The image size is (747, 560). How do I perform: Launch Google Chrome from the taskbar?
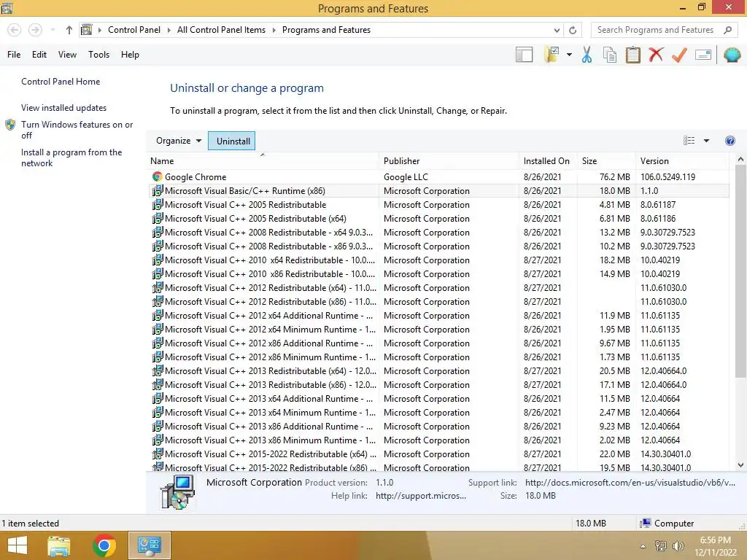coord(104,545)
